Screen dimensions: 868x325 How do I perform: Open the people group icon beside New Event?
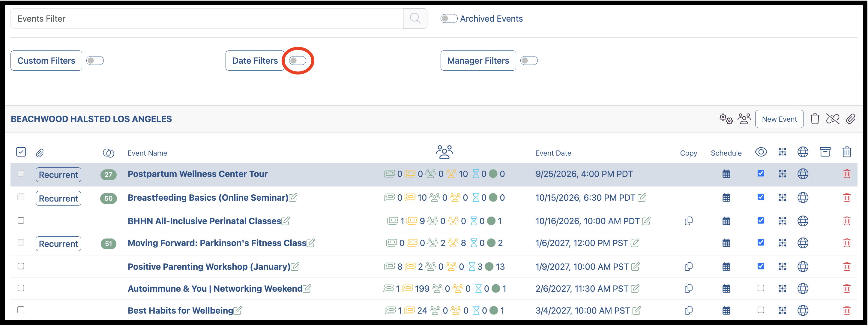(744, 119)
